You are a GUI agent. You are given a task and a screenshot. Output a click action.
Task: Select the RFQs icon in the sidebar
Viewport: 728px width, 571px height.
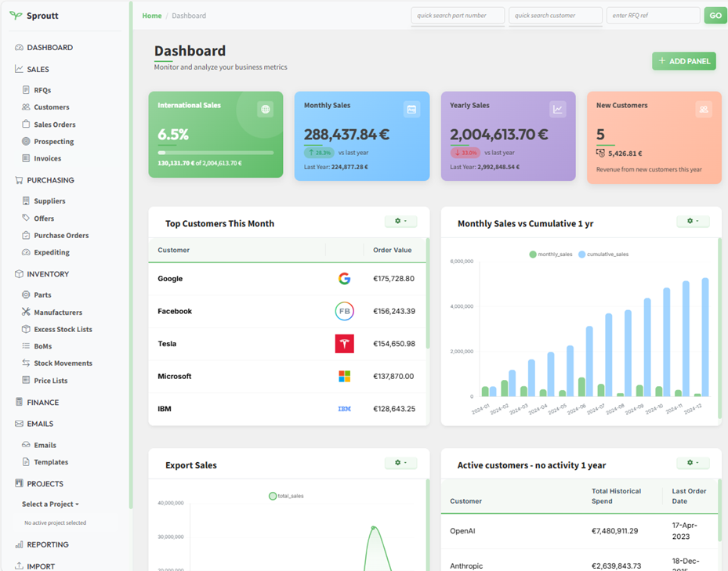click(x=27, y=89)
